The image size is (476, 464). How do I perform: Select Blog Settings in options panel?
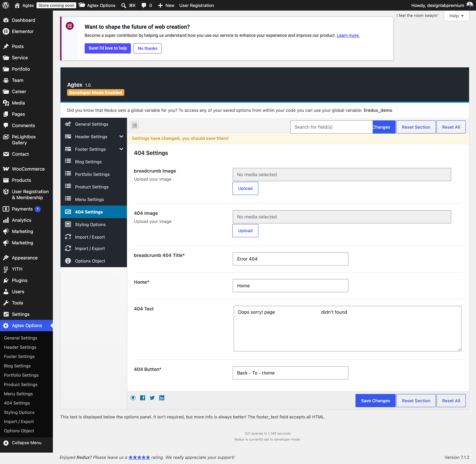click(94, 161)
